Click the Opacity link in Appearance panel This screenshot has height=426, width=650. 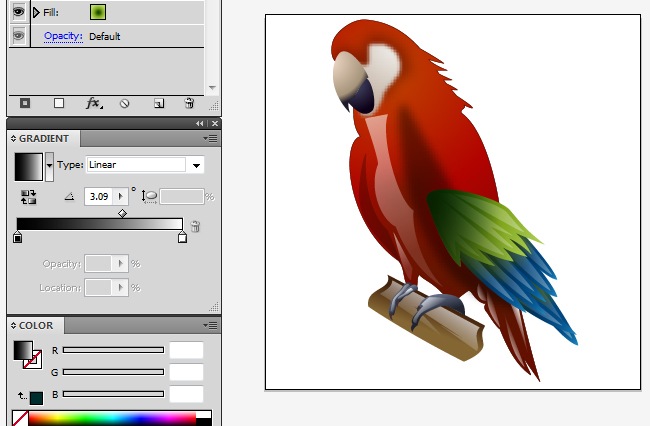point(63,36)
